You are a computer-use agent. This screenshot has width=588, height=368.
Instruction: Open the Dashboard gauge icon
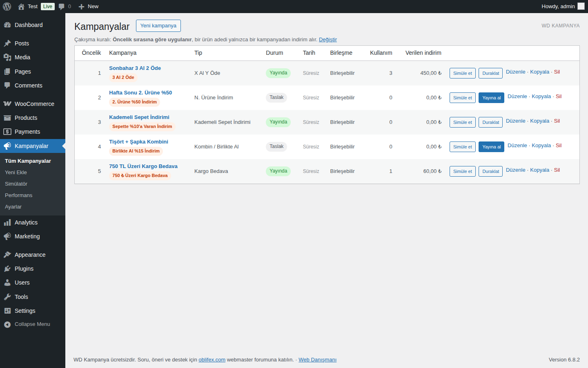[x=7, y=25]
